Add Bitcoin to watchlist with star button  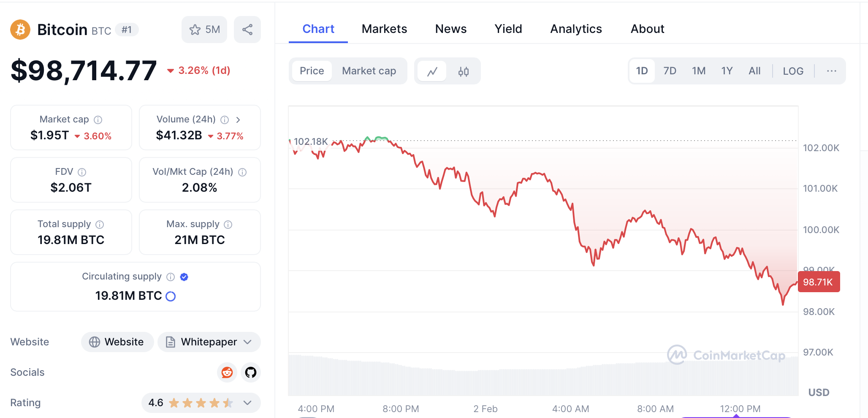click(x=204, y=30)
